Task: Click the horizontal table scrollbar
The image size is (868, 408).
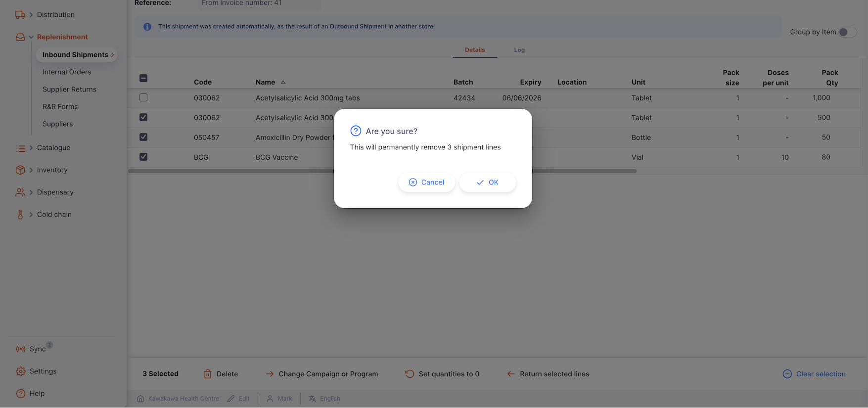Action: [x=584, y=171]
